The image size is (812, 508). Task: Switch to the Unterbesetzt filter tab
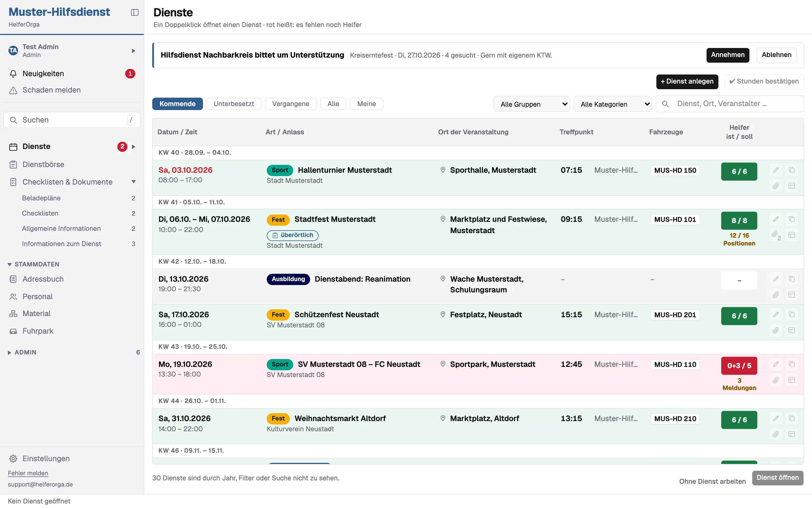pos(234,104)
